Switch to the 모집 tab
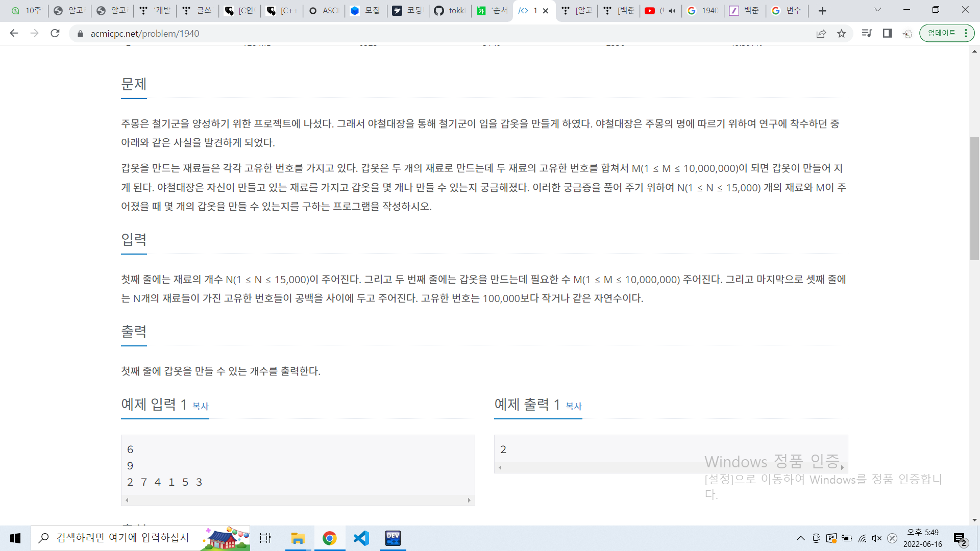980x551 pixels. [366, 11]
